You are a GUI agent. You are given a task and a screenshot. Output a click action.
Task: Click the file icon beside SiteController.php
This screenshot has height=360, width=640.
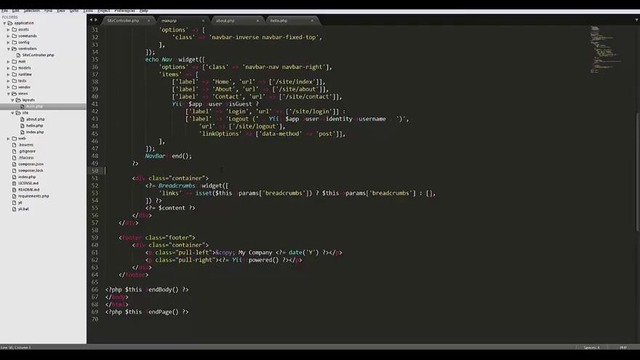tap(18, 55)
